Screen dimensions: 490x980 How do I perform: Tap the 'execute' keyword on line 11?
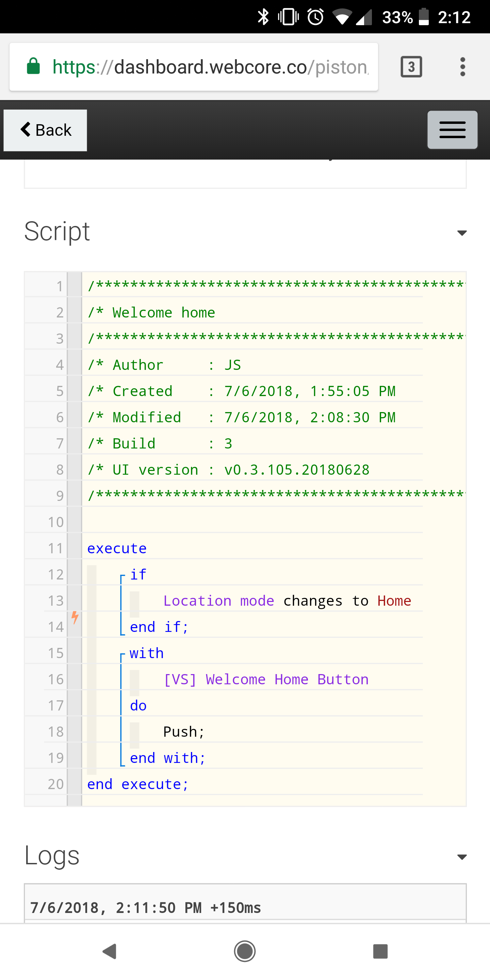pyautogui.click(x=117, y=548)
